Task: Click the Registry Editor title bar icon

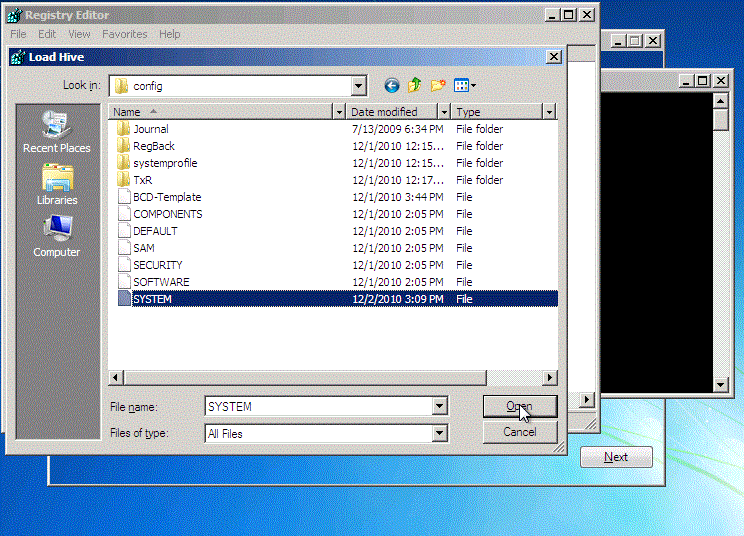Action: (14, 15)
